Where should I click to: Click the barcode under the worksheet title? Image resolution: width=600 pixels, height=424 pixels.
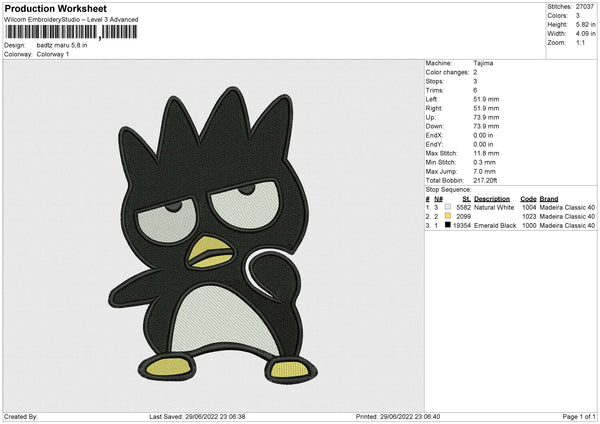point(71,32)
